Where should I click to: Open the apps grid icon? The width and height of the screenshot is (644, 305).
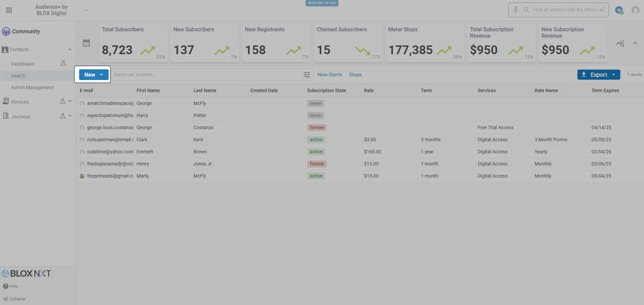9,10
